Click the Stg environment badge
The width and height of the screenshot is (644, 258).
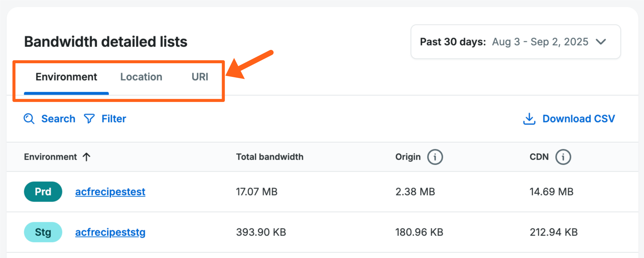click(x=43, y=232)
